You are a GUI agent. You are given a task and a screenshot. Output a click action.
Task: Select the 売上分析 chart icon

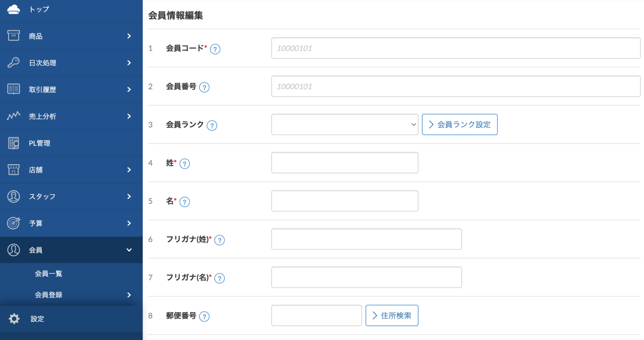click(x=13, y=116)
